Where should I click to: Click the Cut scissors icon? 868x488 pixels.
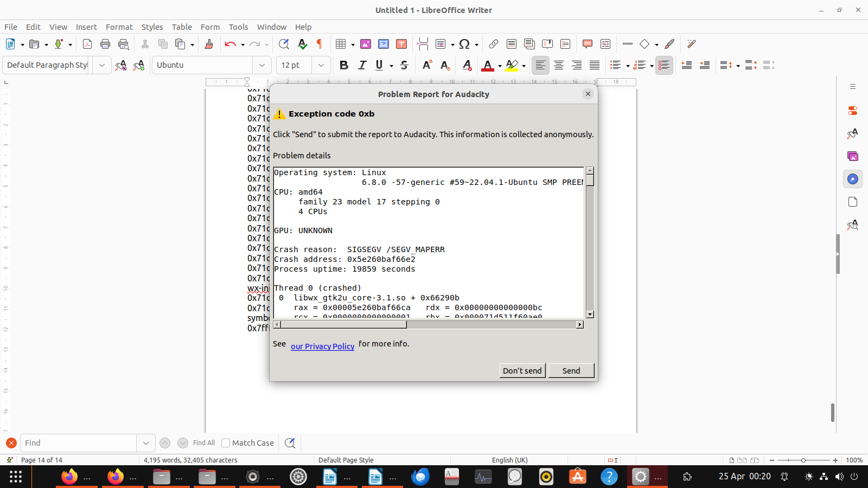pyautogui.click(x=145, y=44)
